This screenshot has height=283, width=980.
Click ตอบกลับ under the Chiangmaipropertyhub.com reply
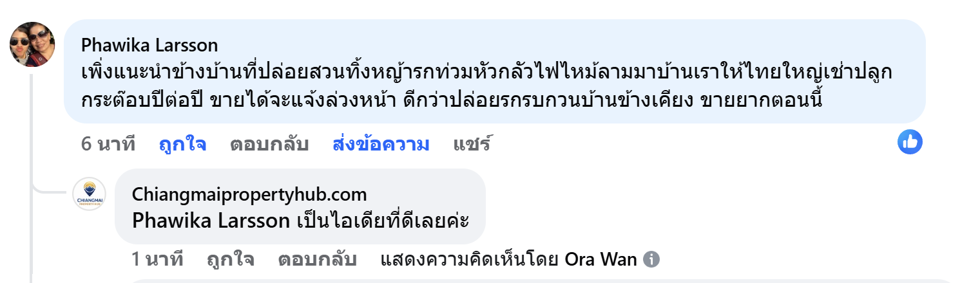(318, 260)
